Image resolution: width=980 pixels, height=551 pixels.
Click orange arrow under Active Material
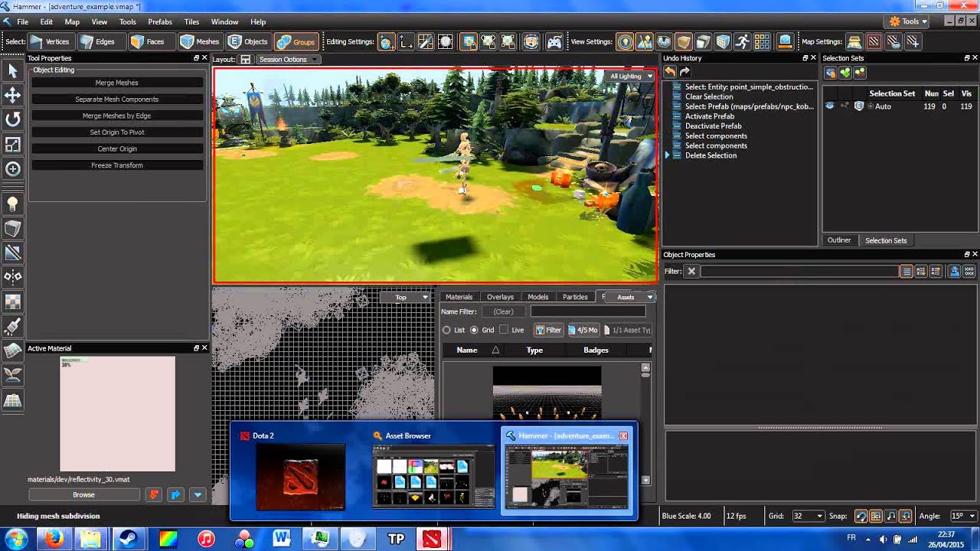coord(154,495)
